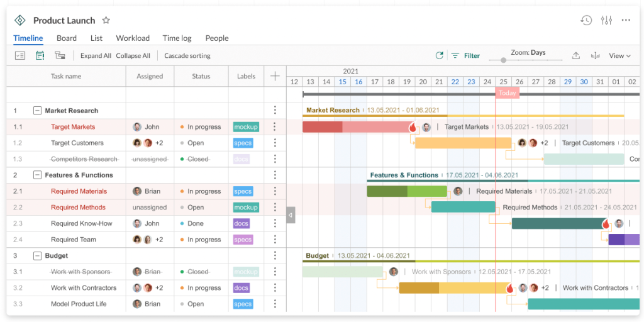Click the Zoom slider handle
The height and width of the screenshot is (322, 644).
click(x=503, y=60)
